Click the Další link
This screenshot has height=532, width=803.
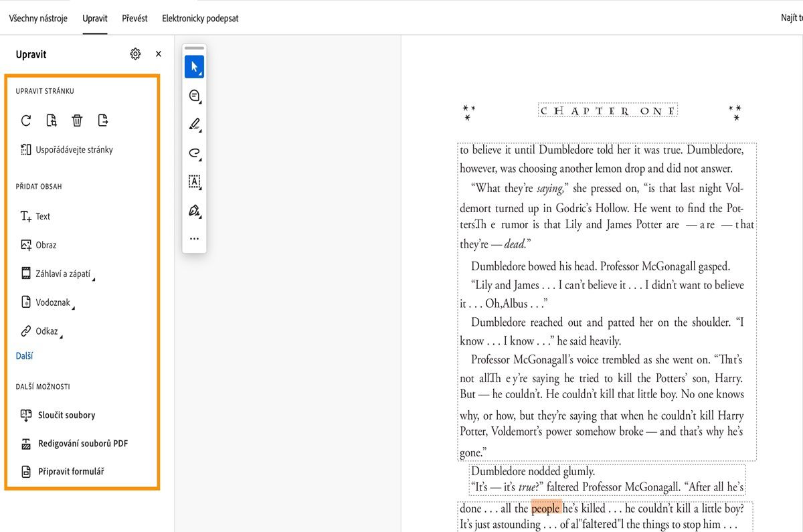(x=24, y=356)
